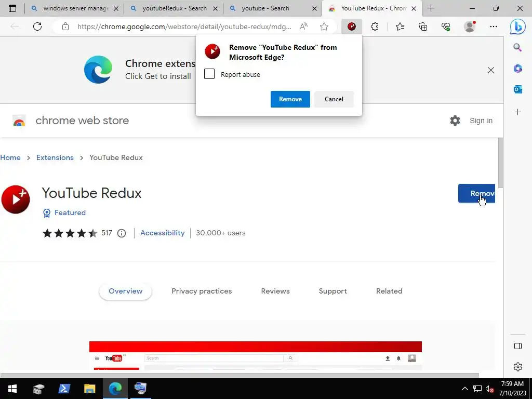Dismiss the Chrome extensions banner

(491, 70)
